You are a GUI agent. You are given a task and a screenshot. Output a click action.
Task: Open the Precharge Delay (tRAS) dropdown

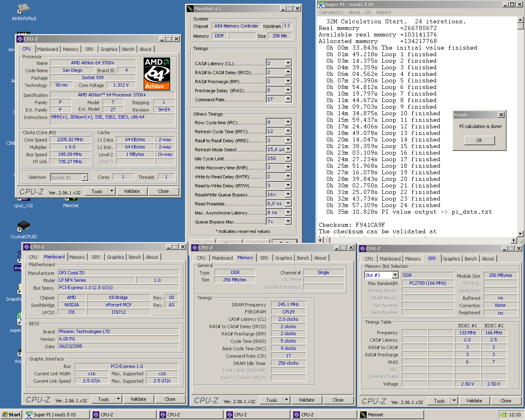[288, 90]
